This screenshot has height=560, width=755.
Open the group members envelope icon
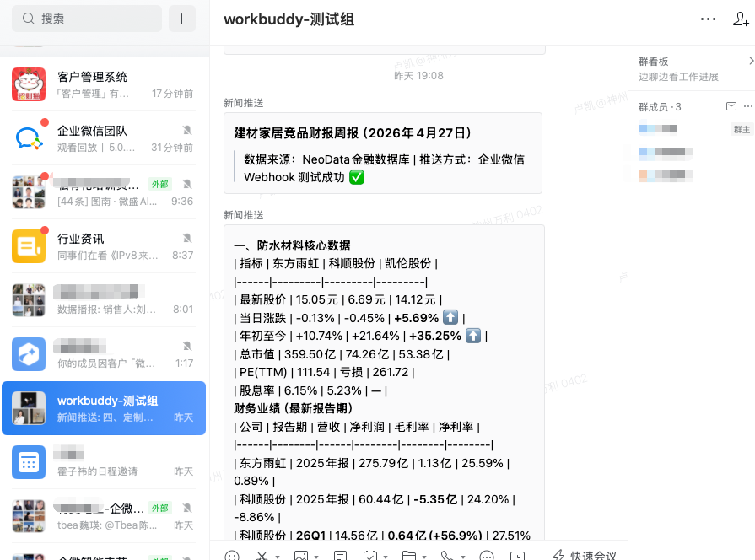pos(731,106)
